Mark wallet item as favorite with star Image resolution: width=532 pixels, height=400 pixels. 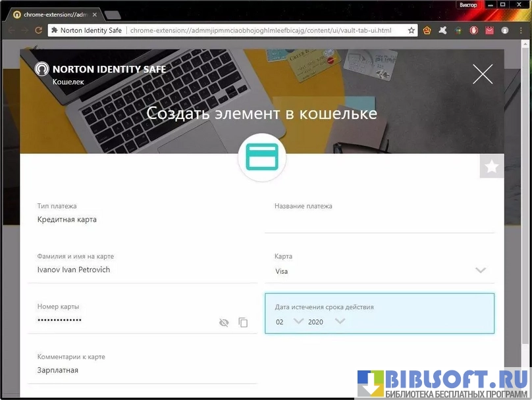click(491, 167)
